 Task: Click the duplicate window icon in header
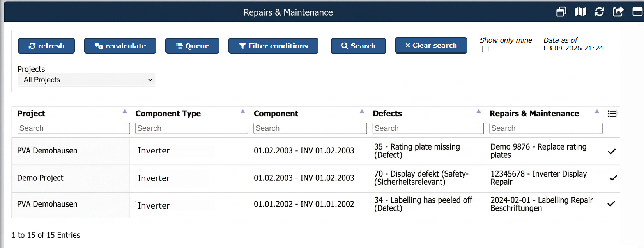point(561,12)
